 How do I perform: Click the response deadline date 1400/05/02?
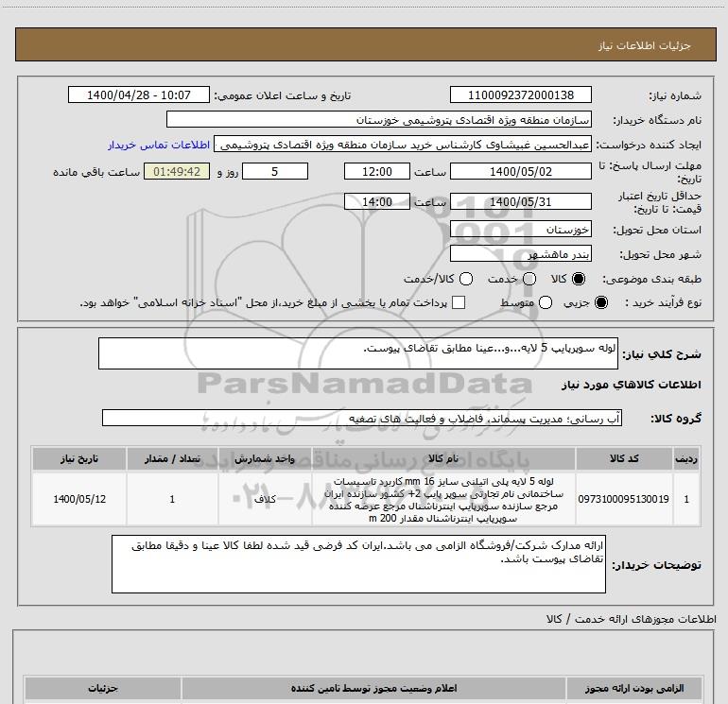coord(520,171)
